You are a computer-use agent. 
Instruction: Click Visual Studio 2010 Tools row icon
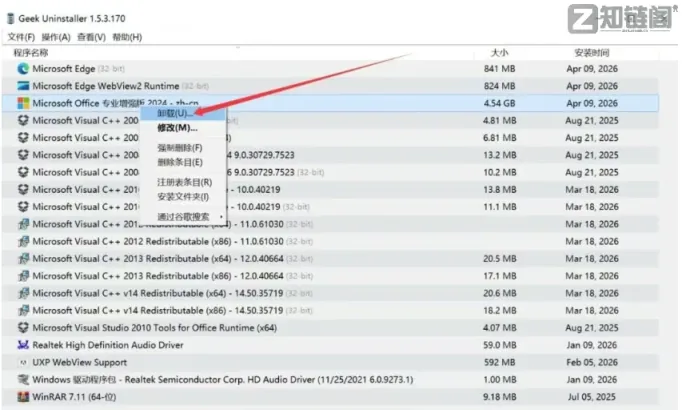tap(23, 327)
